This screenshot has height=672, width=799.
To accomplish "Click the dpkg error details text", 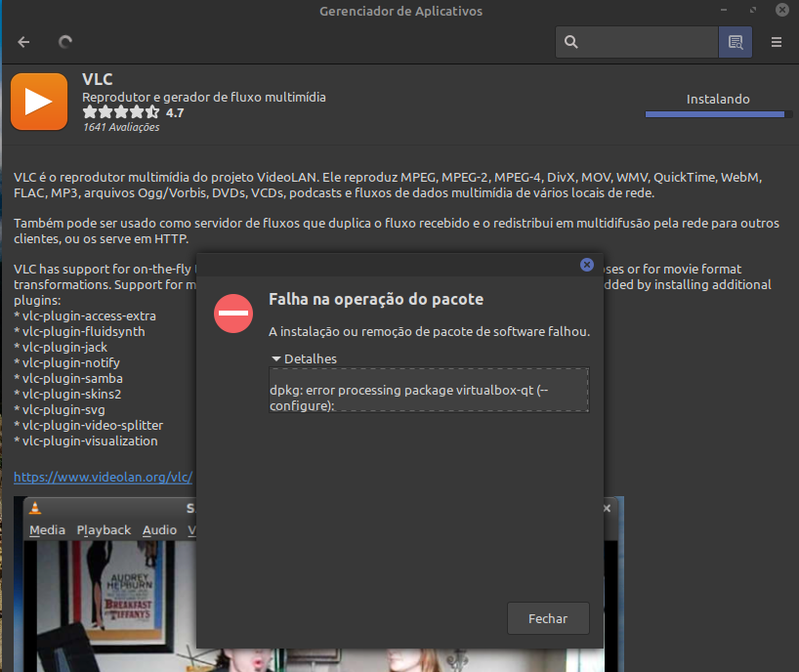I will pos(429,390).
